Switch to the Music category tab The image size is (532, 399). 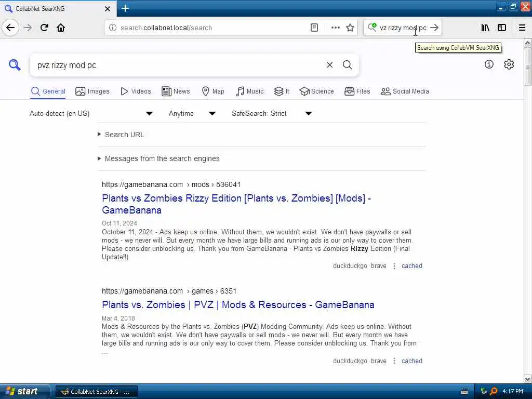pyautogui.click(x=250, y=91)
